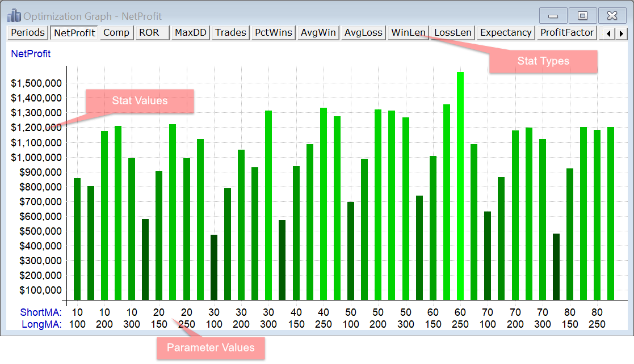
Task: Close the Optimization Graph window
Action: (612, 15)
